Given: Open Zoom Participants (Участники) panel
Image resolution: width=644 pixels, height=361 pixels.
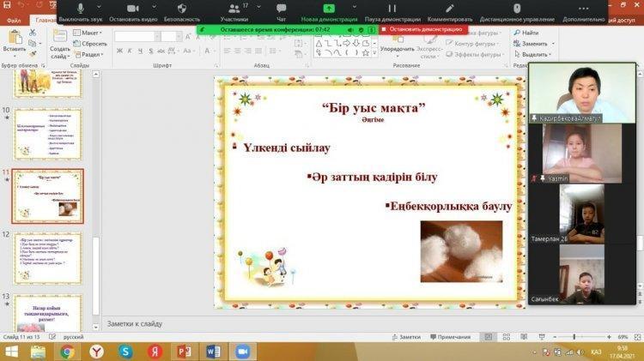Looking at the screenshot, I should (234, 12).
